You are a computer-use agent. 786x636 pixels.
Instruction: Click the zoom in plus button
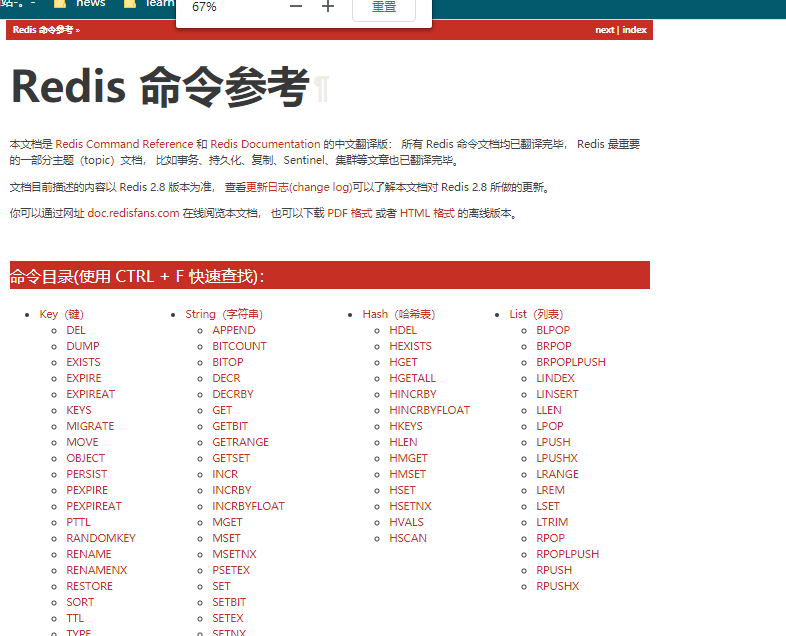click(328, 7)
